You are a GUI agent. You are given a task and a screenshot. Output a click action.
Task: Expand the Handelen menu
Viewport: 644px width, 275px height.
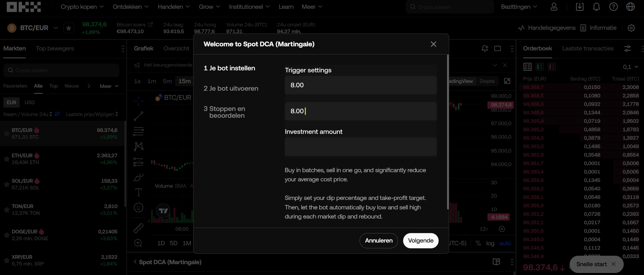pos(174,7)
